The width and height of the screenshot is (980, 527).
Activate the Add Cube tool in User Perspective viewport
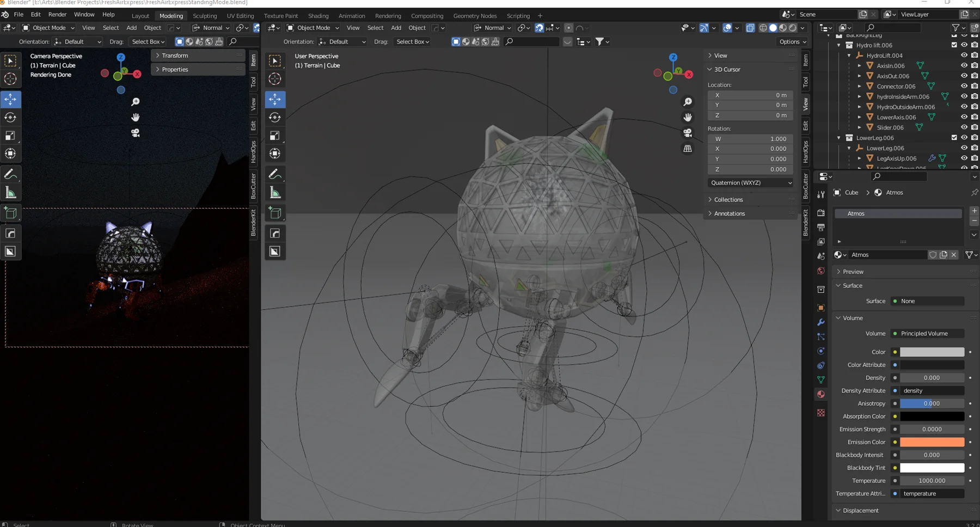pos(275,213)
